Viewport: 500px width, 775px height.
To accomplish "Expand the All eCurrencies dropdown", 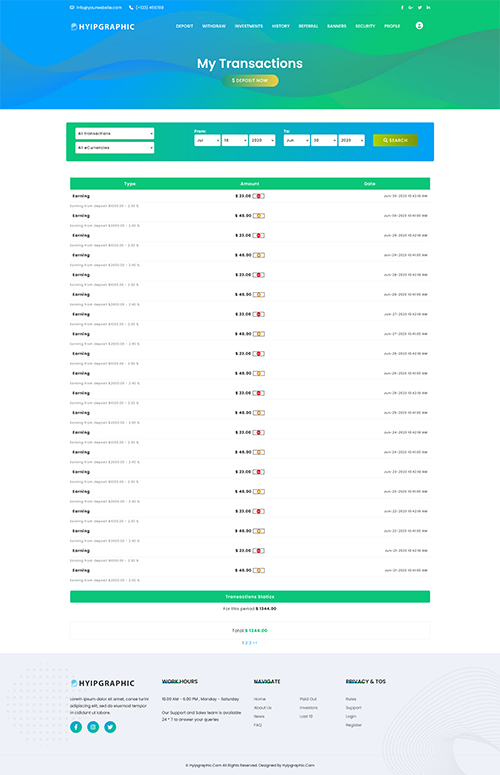I will [115, 148].
